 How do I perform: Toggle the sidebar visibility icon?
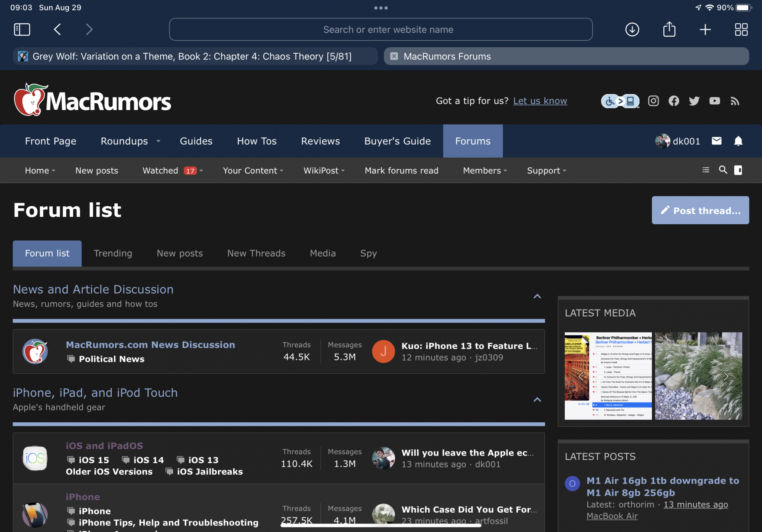[x=738, y=170]
